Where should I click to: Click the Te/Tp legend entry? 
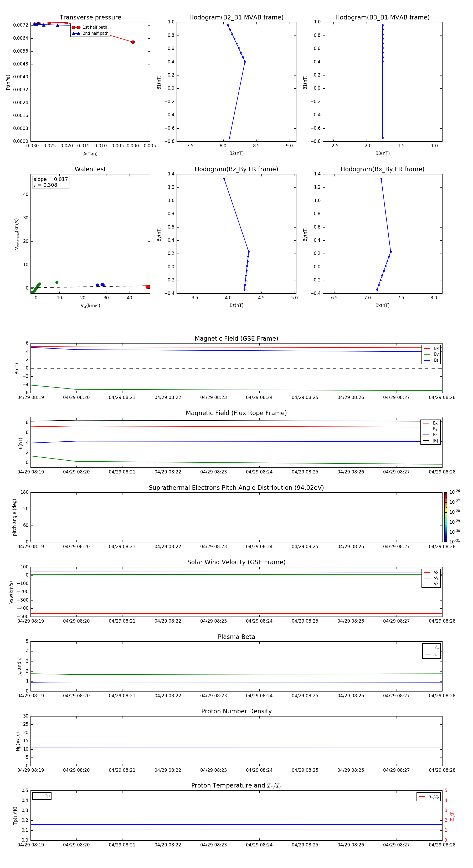click(429, 796)
